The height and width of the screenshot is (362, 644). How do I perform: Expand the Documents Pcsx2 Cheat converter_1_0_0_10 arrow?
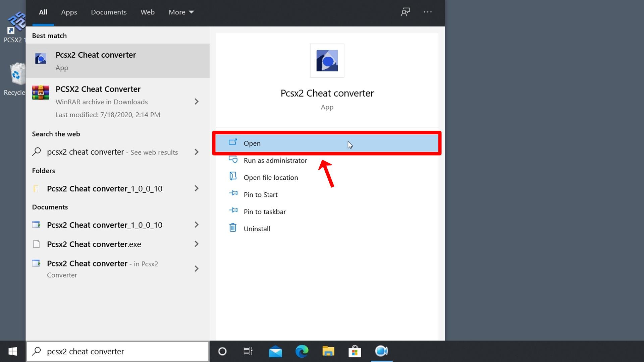click(x=197, y=225)
